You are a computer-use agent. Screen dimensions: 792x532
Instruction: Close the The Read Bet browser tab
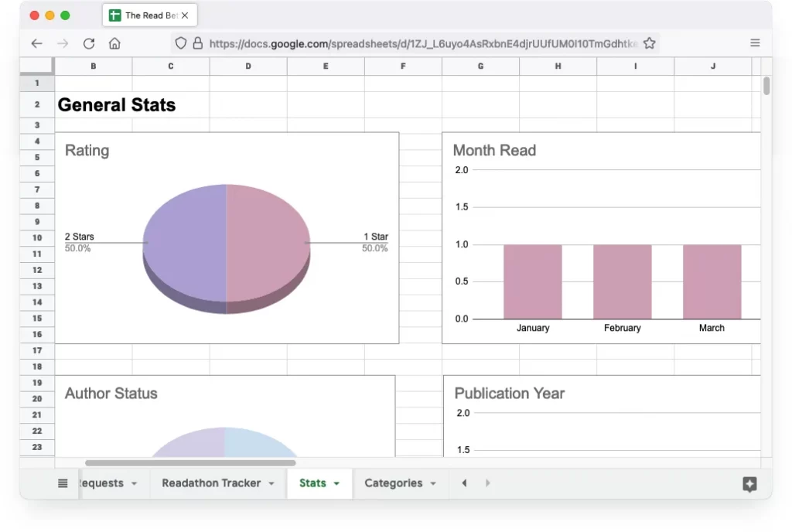[185, 15]
